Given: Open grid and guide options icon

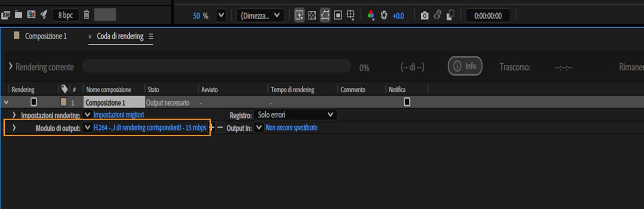Looking at the screenshot, I should point(351,15).
